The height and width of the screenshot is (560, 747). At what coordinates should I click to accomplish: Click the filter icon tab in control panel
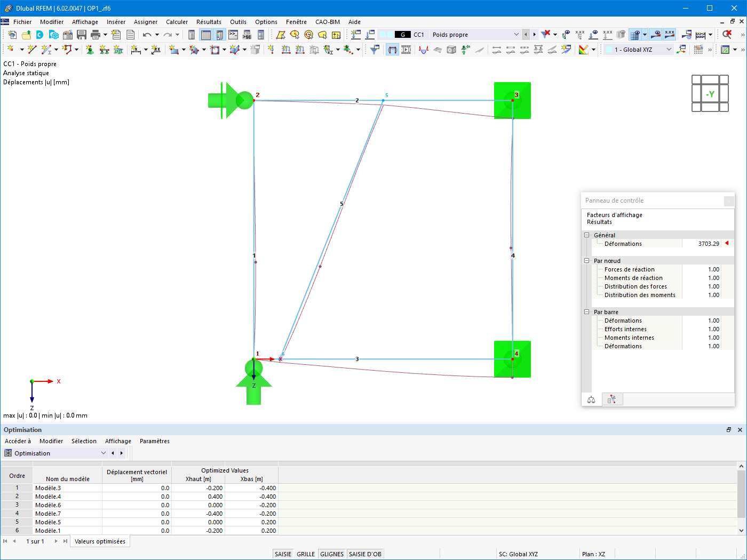coord(612,399)
